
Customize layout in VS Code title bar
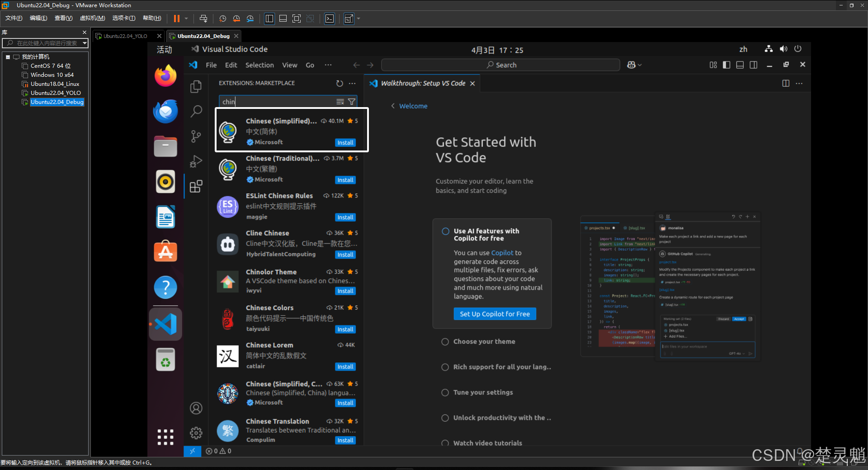[713, 65]
